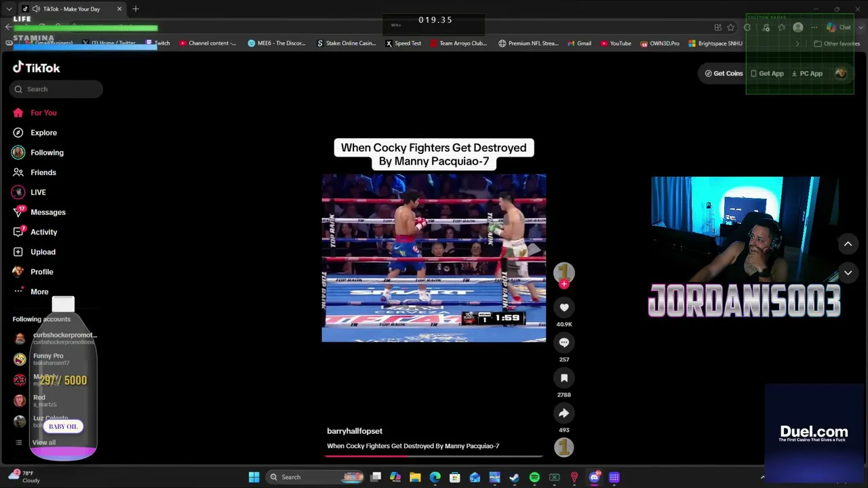Share the video with the arrow icon

click(564, 413)
